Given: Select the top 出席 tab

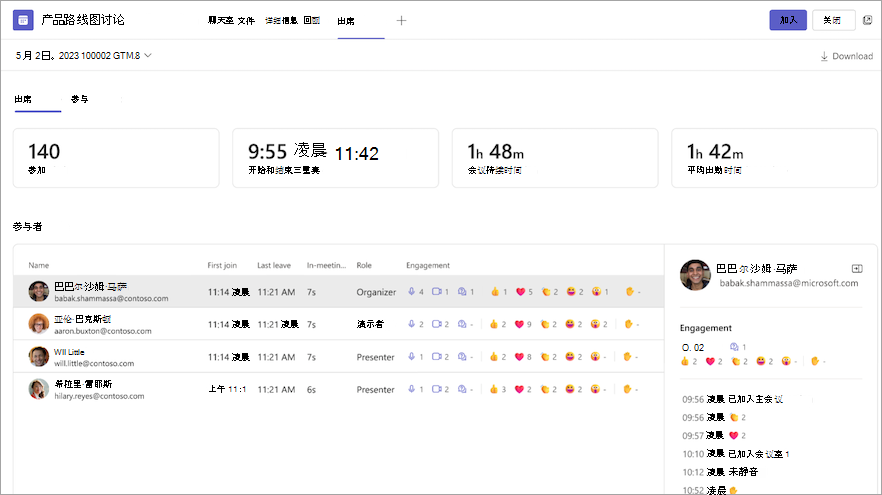Looking at the screenshot, I should pyautogui.click(x=346, y=21).
